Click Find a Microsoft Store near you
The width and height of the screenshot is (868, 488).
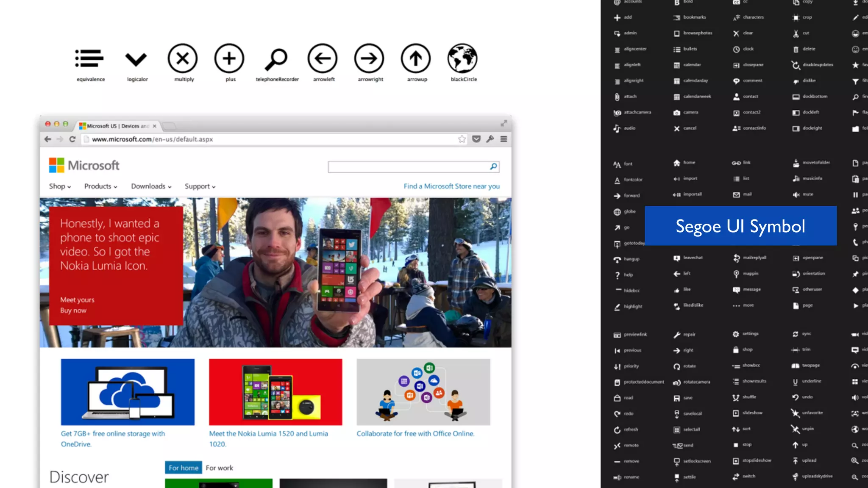point(451,186)
